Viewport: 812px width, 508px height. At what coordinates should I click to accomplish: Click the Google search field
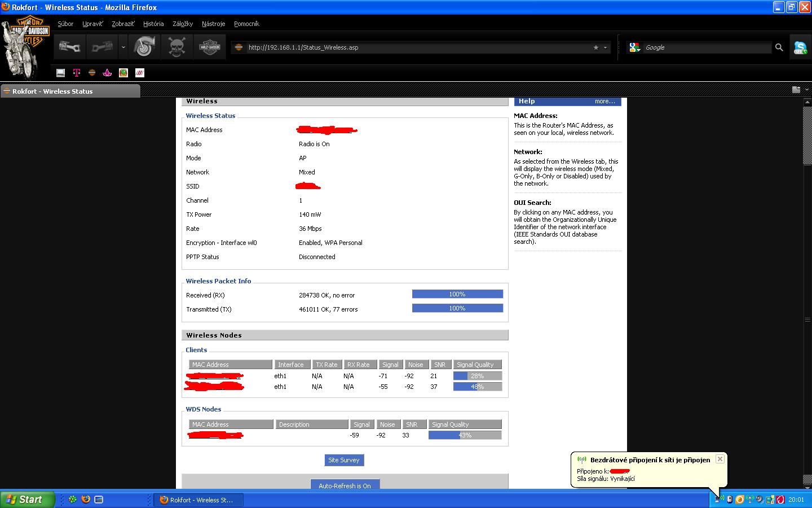coord(707,47)
